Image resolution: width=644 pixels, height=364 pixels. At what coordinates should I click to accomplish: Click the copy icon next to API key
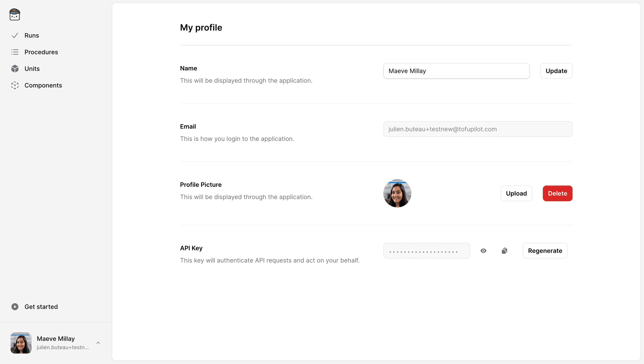[x=504, y=251]
